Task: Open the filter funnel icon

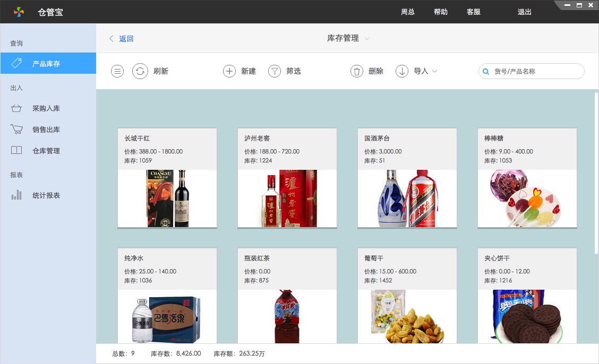Action: (x=274, y=71)
